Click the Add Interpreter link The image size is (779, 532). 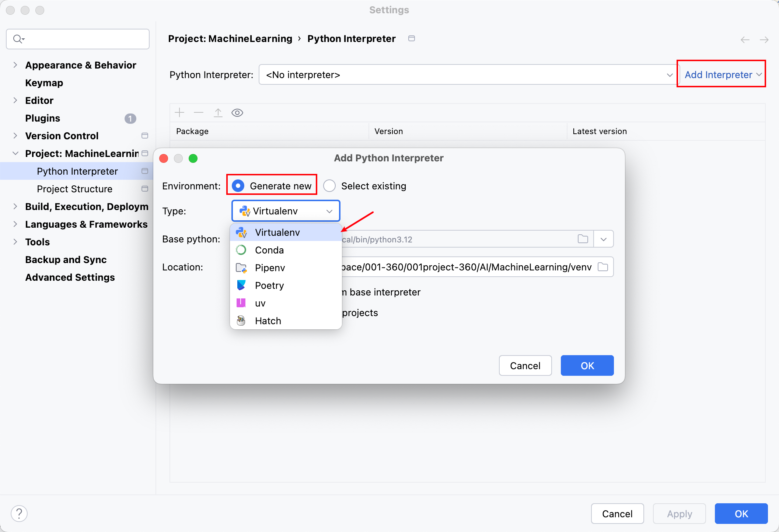coord(719,75)
